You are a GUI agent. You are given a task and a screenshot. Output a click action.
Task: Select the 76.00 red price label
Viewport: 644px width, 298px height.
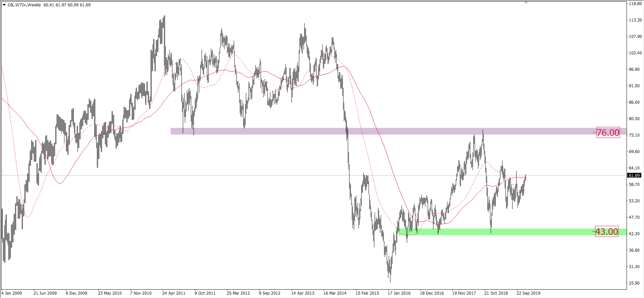608,133
